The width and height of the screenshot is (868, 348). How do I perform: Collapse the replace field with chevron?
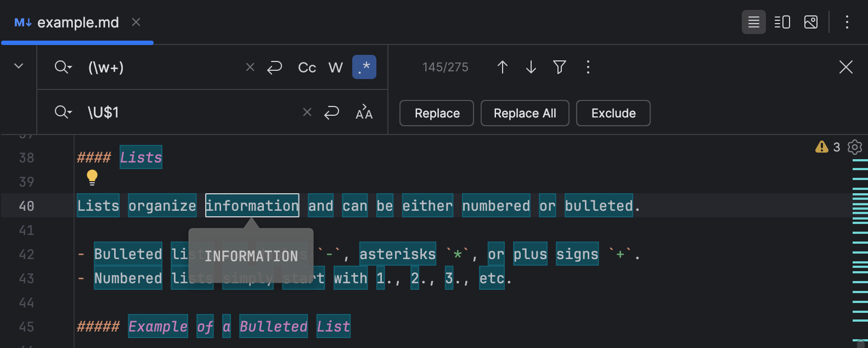pos(19,66)
